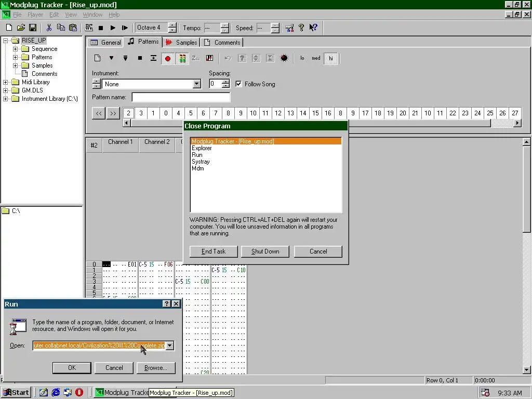Toggle the Follow Song checkbox
This screenshot has height=399, width=532.
click(238, 84)
